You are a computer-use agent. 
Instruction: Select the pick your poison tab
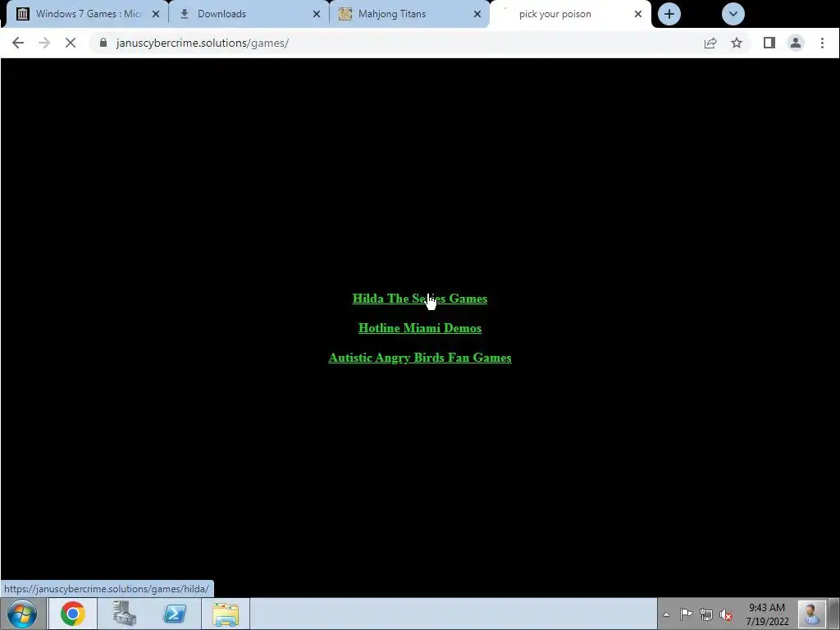[x=570, y=14]
